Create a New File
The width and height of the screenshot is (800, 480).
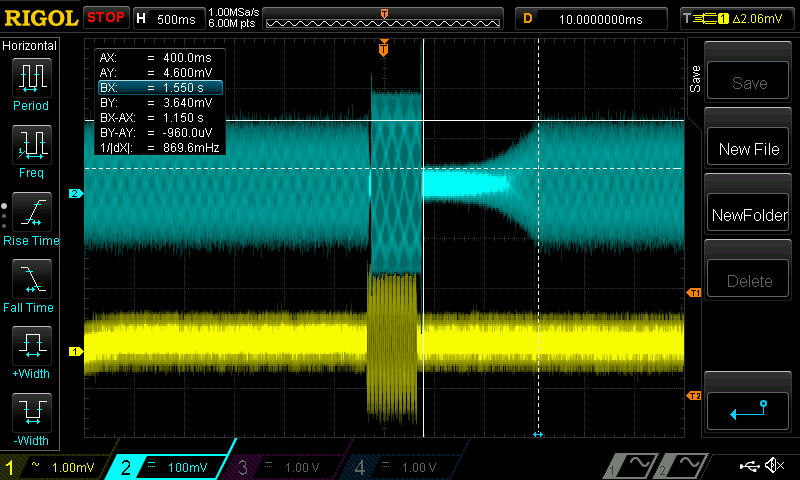coord(749,149)
